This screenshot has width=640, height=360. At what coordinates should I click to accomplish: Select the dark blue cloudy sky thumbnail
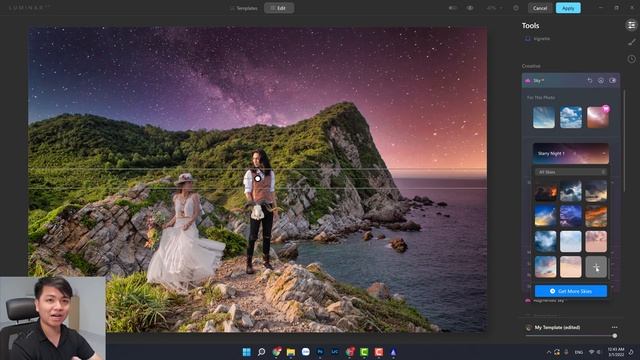(x=545, y=242)
